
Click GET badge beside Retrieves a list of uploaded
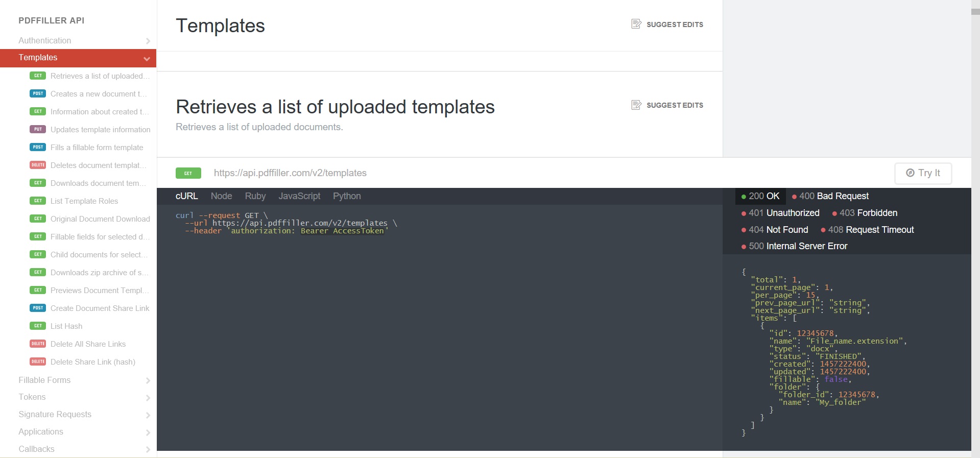[38, 76]
